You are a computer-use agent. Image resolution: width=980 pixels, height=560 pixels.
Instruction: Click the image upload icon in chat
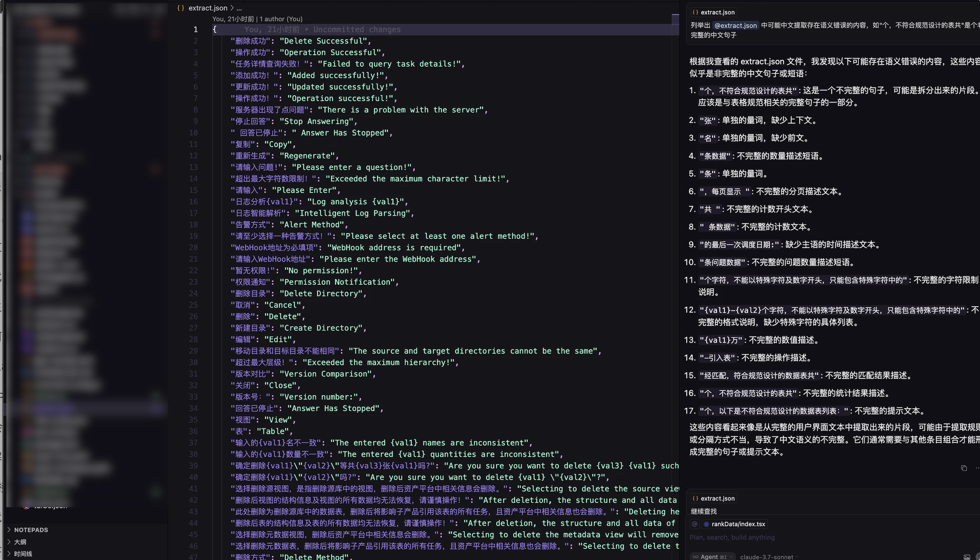(966, 557)
